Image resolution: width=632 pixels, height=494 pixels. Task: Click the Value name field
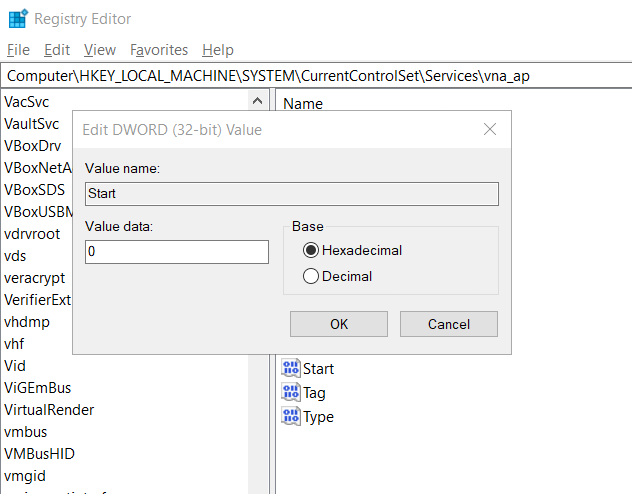click(x=292, y=194)
